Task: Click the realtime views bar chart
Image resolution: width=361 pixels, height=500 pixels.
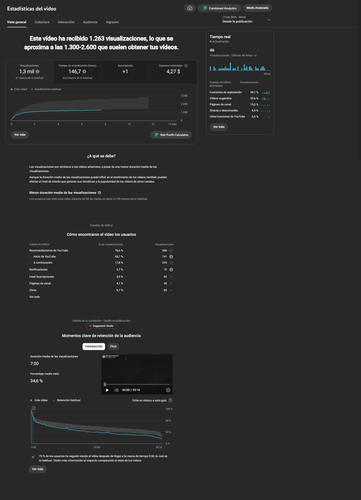Action: tap(240, 67)
